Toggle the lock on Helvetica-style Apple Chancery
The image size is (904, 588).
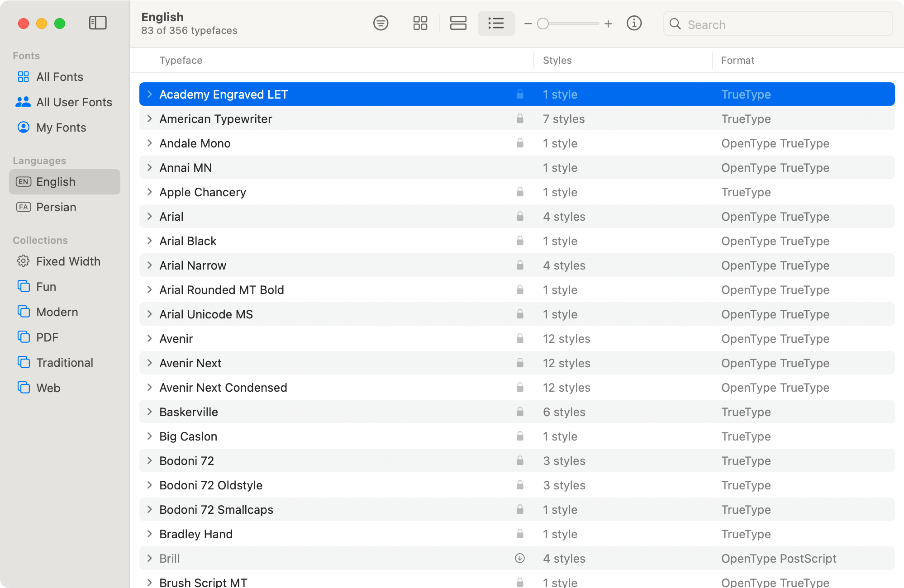(x=519, y=192)
